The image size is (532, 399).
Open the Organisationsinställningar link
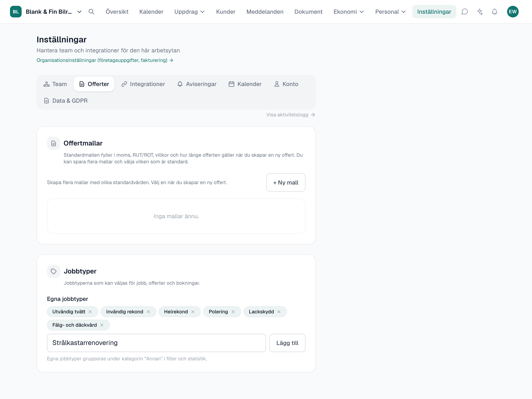tap(105, 60)
